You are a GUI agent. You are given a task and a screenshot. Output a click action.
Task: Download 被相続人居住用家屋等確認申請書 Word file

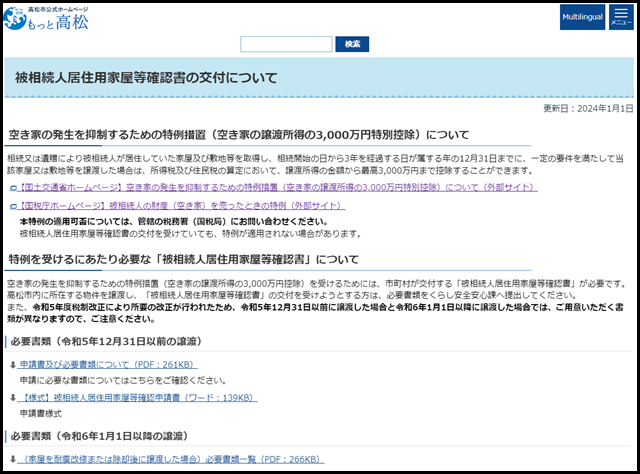(138, 398)
